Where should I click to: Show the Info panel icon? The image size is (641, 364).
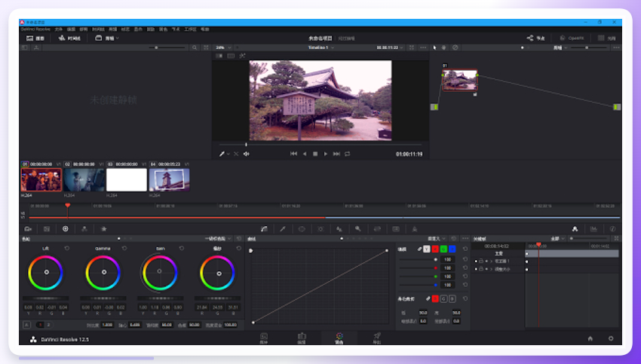[x=612, y=229]
